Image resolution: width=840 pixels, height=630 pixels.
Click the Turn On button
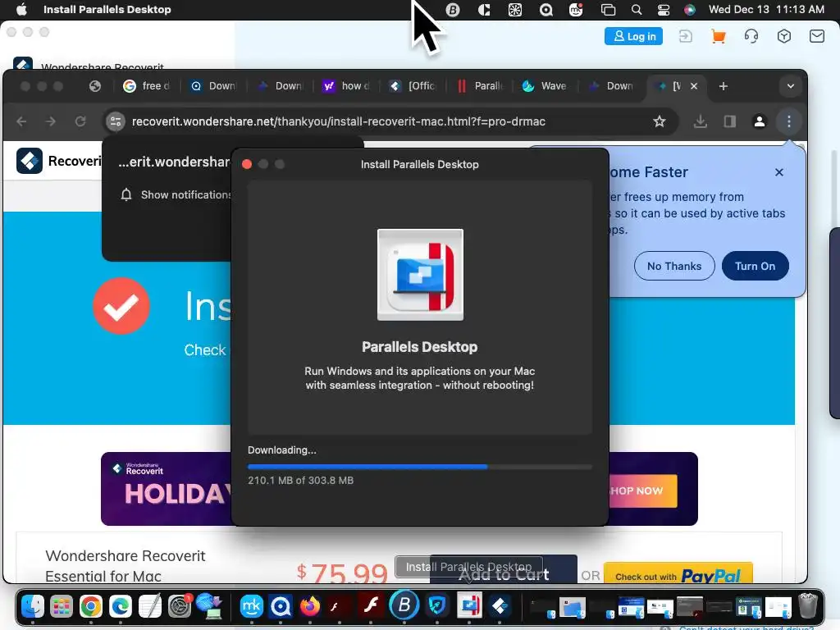[x=755, y=266]
